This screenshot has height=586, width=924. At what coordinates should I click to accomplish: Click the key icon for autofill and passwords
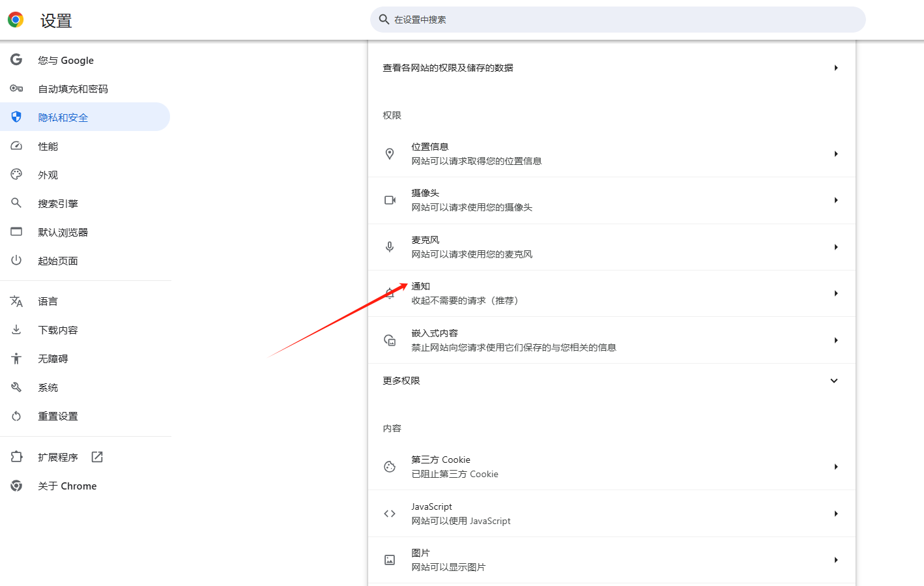16,89
